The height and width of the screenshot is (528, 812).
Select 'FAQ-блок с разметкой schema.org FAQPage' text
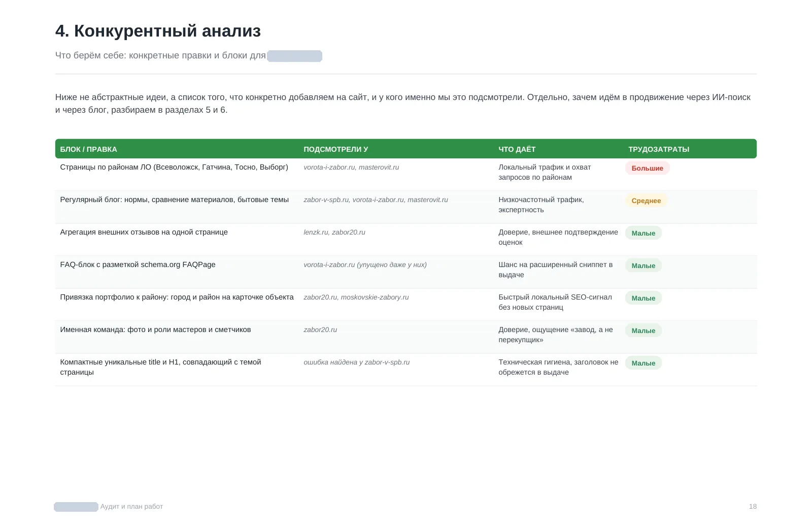pyautogui.click(x=138, y=265)
